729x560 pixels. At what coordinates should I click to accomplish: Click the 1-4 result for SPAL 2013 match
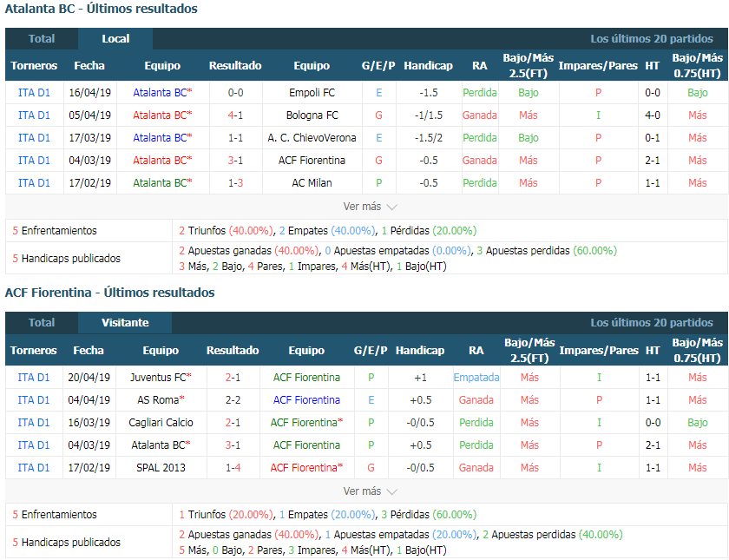pos(233,467)
